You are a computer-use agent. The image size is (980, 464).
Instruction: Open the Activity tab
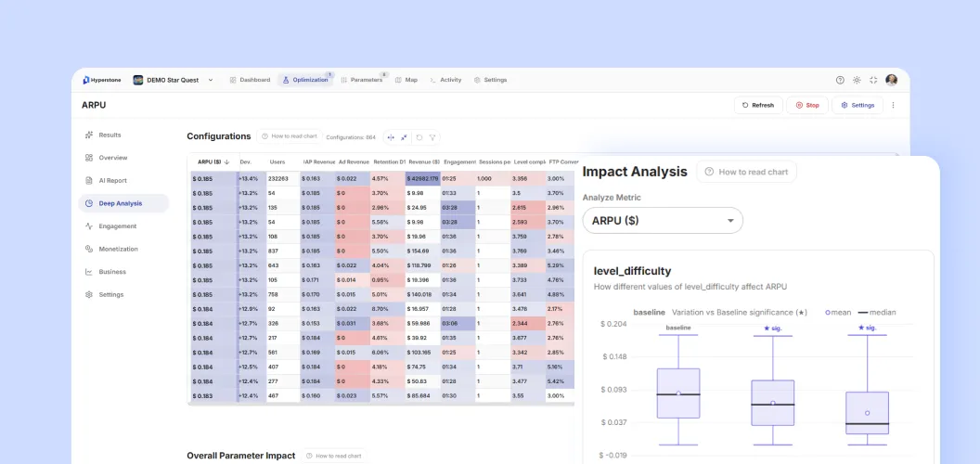(445, 80)
